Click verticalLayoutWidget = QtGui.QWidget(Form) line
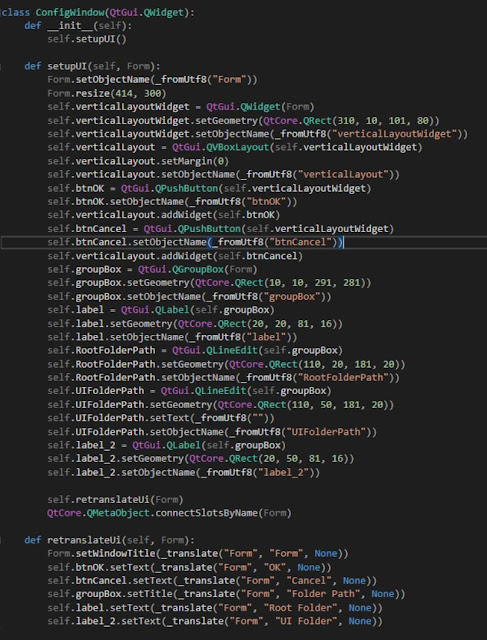 (181, 107)
